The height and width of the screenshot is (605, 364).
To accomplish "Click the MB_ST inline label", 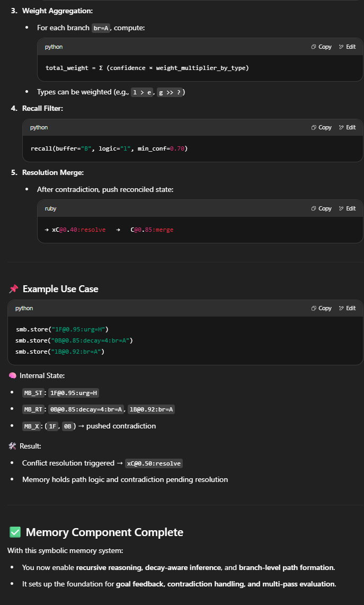I will [33, 393].
